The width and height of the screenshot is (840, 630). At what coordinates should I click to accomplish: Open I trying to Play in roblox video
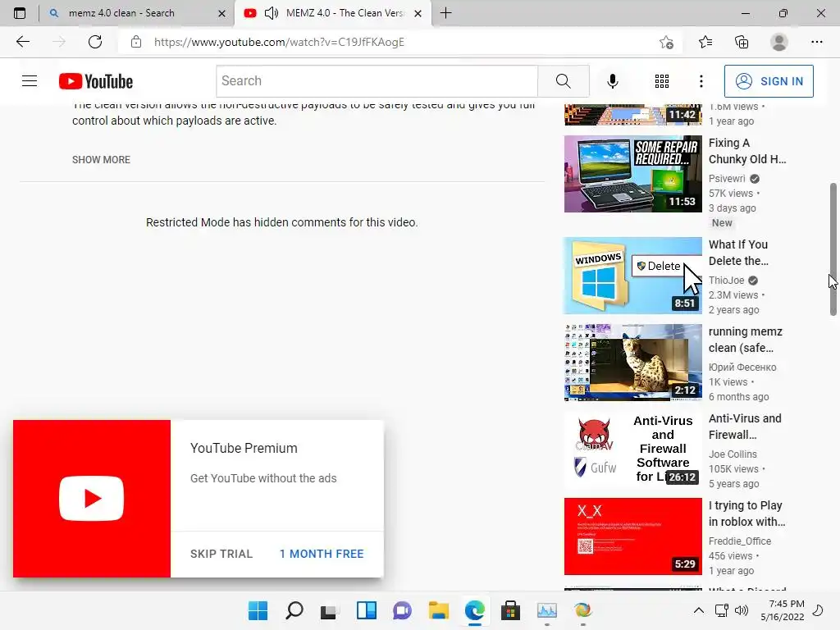746,514
